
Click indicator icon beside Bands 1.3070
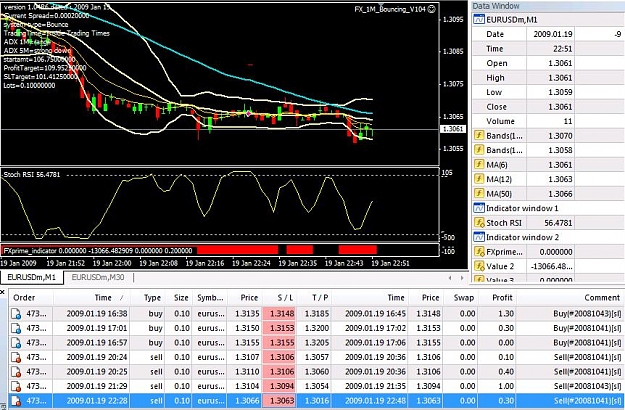pyautogui.click(x=479, y=135)
